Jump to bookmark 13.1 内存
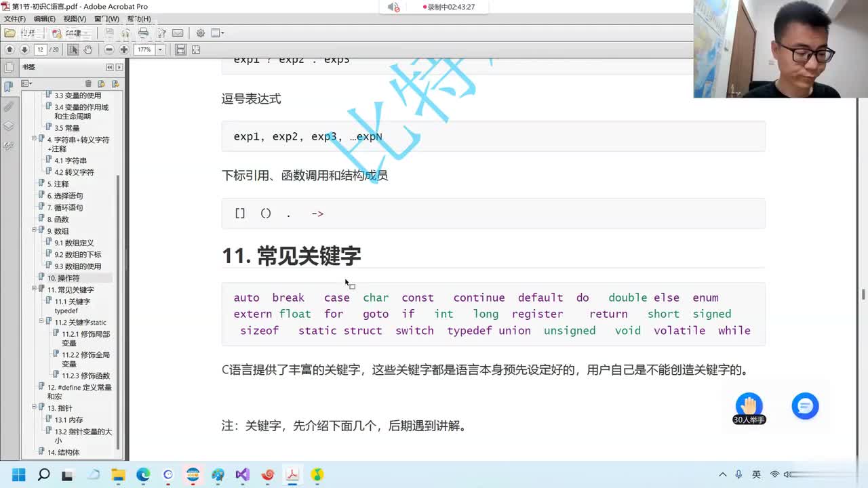 [69, 420]
